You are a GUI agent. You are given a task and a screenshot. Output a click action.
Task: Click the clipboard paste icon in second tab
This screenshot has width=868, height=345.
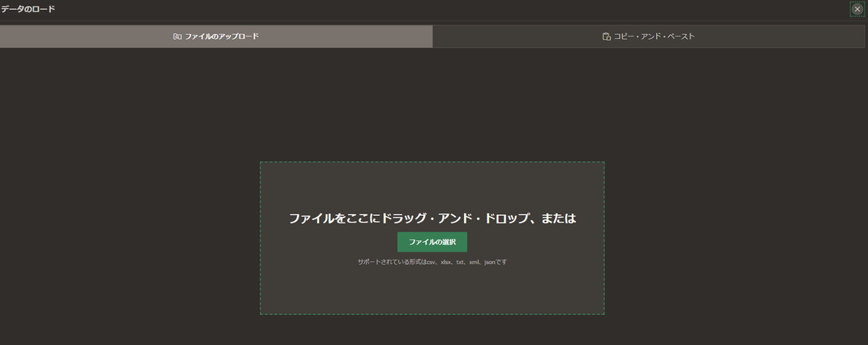coord(606,37)
